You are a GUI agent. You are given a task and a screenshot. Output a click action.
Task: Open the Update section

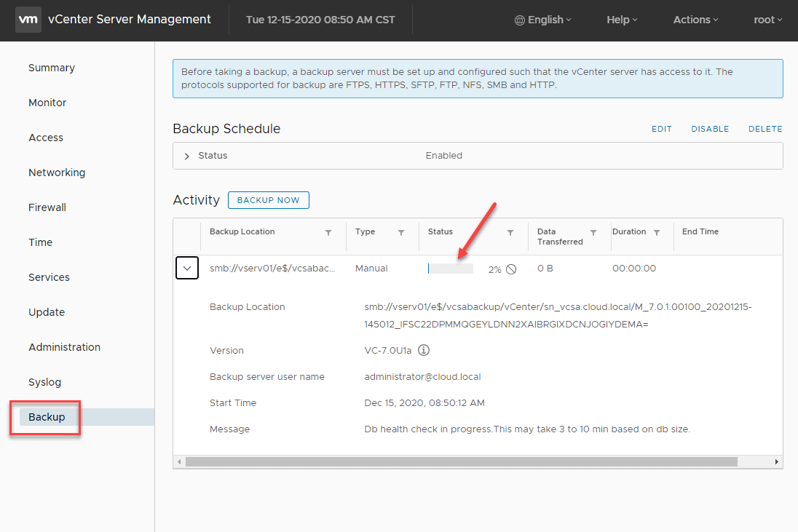47,312
